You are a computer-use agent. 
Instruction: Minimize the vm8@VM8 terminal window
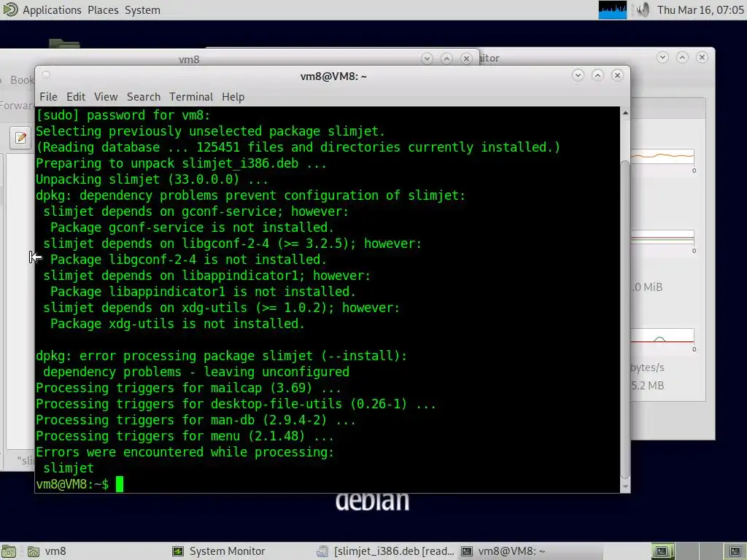pyautogui.click(x=578, y=75)
